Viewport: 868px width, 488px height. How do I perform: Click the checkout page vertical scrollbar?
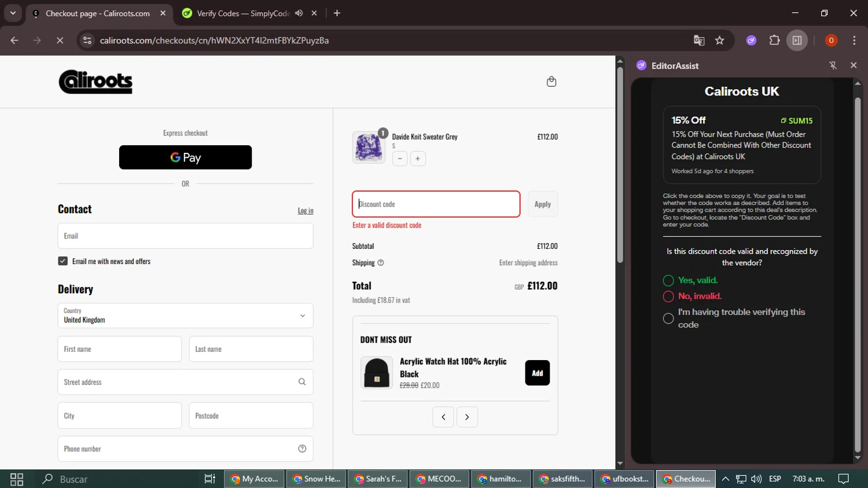pos(620,165)
